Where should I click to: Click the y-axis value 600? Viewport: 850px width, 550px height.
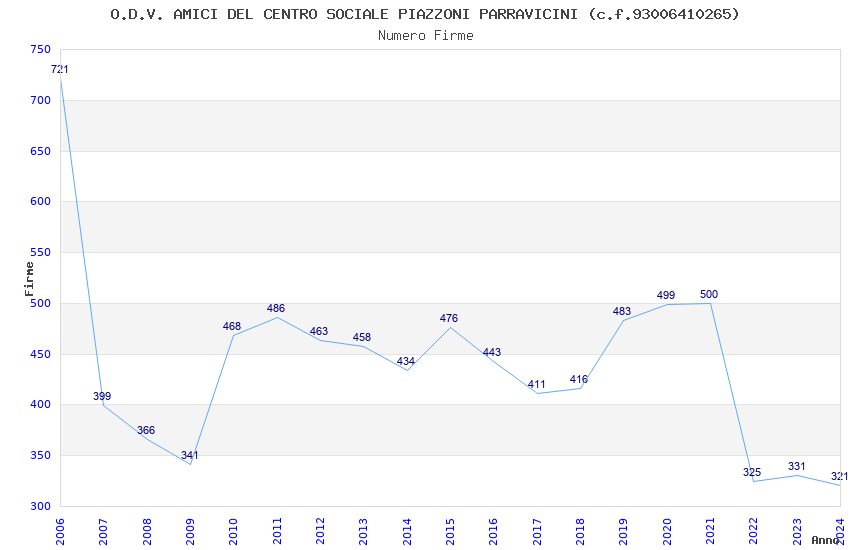coord(41,201)
